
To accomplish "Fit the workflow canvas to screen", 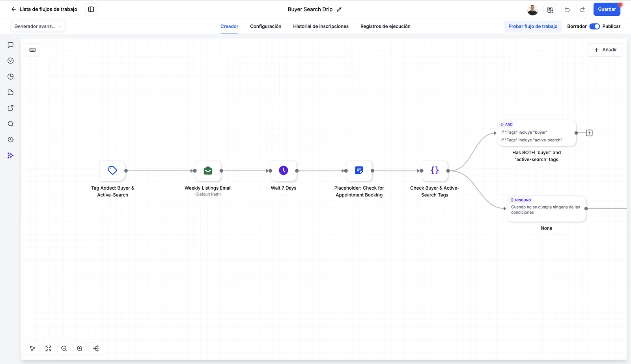I will pyautogui.click(x=48, y=349).
